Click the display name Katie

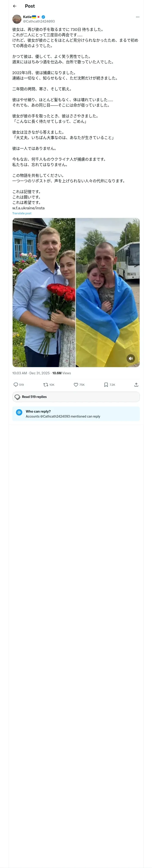pyautogui.click(x=27, y=17)
